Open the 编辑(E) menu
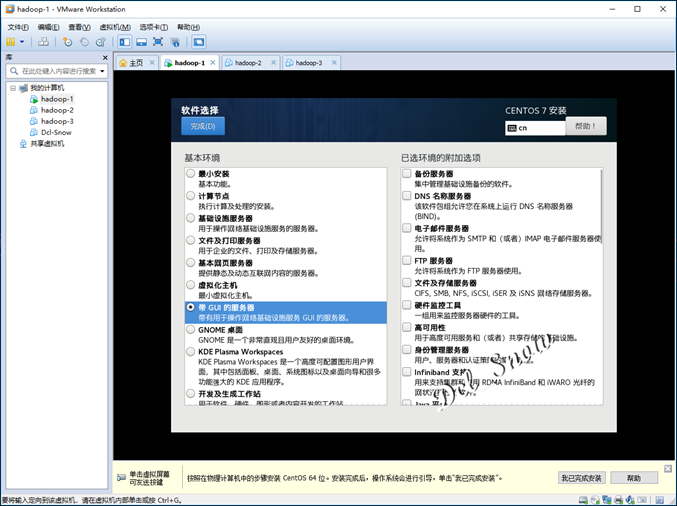 click(48, 27)
